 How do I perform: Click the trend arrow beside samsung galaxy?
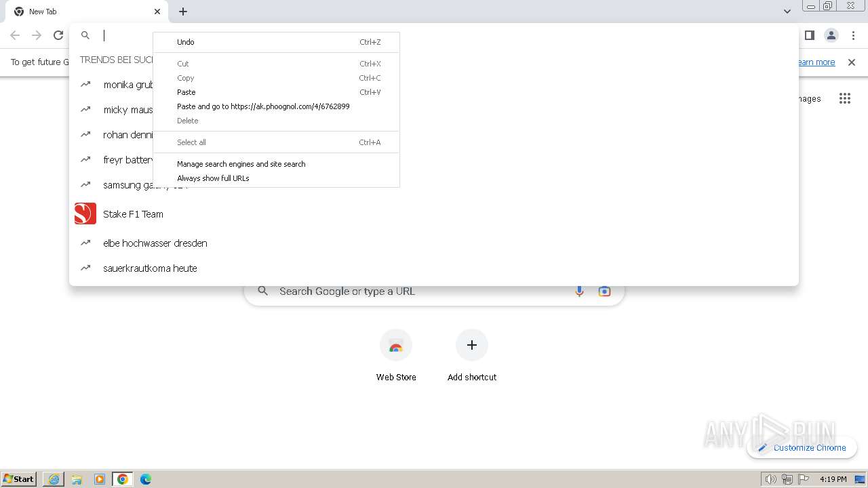point(85,184)
